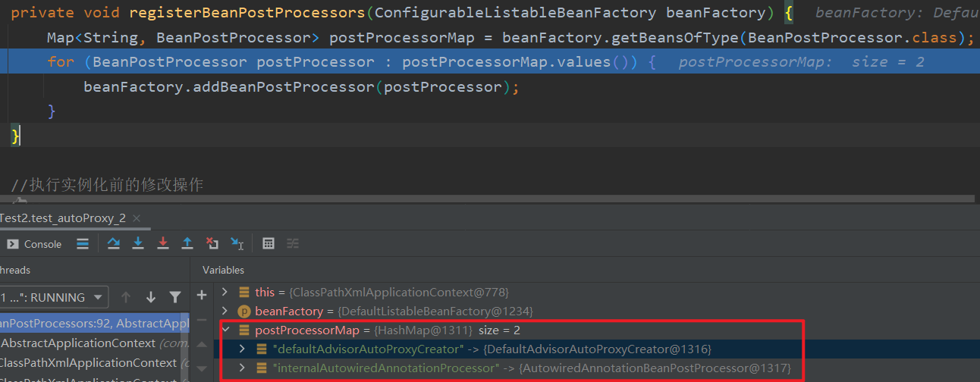
Task: Move to the next frame down arrow
Action: pyautogui.click(x=151, y=297)
